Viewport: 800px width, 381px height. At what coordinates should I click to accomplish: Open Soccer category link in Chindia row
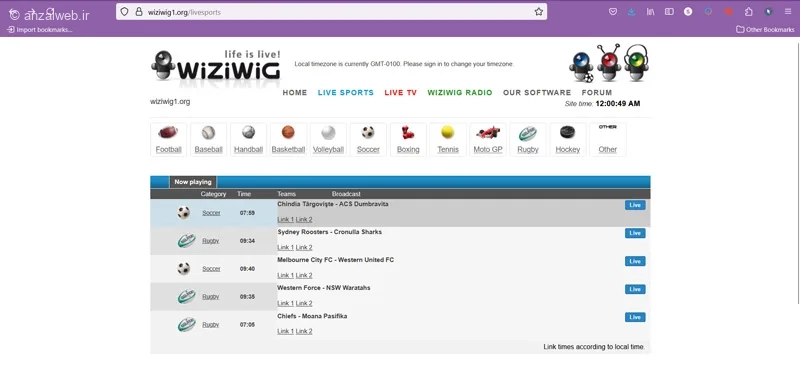(211, 213)
